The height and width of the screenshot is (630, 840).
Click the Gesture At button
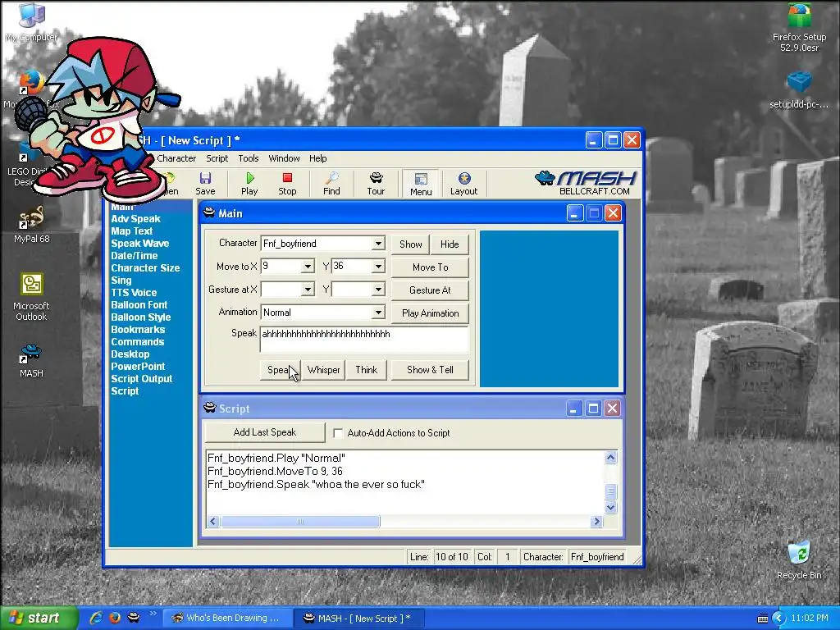click(x=430, y=290)
